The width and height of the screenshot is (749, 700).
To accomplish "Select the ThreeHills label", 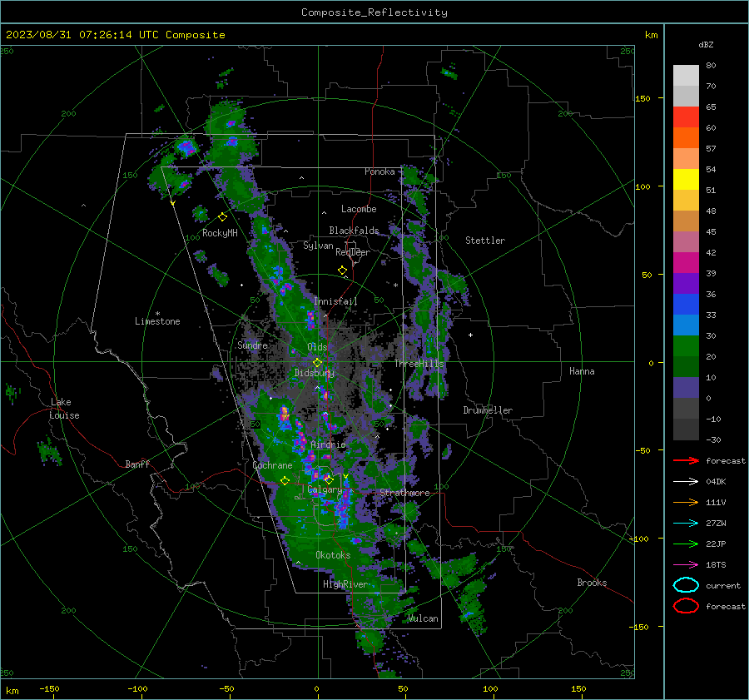I will coord(419,364).
